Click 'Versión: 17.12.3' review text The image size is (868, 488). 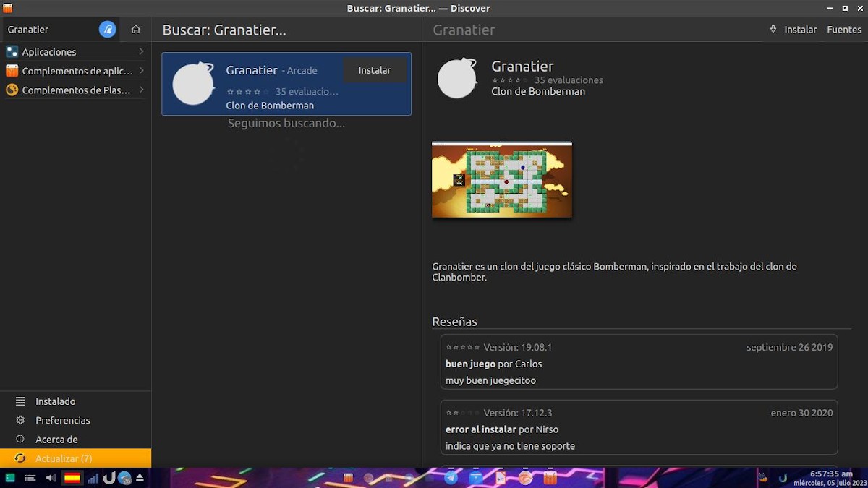point(518,413)
